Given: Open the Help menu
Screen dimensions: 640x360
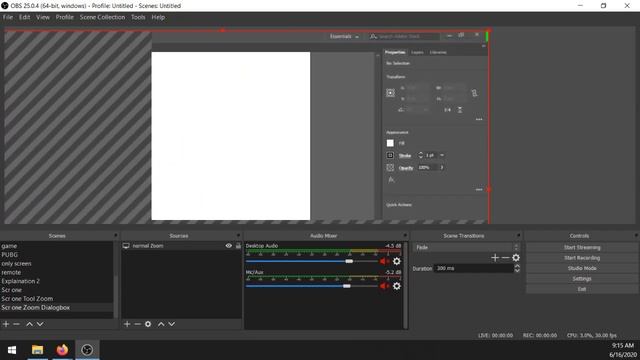Looking at the screenshot, I should 158,17.
